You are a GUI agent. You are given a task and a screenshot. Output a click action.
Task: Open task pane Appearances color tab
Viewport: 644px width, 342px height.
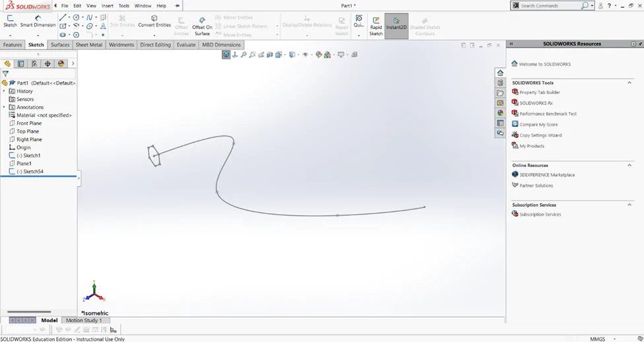coord(500,113)
